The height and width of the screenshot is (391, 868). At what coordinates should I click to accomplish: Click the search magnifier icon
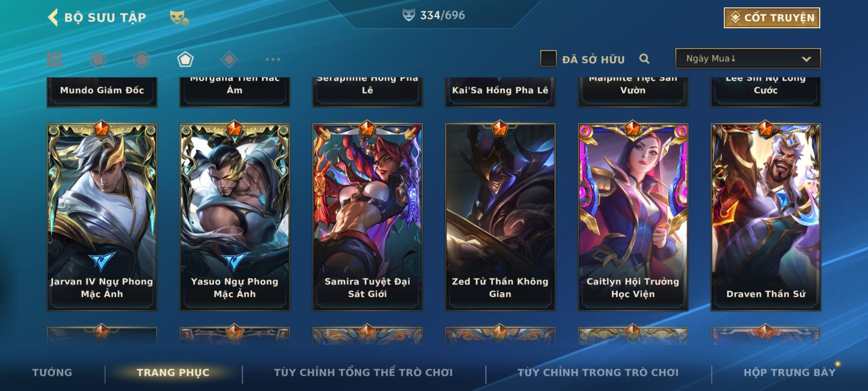[x=644, y=59]
